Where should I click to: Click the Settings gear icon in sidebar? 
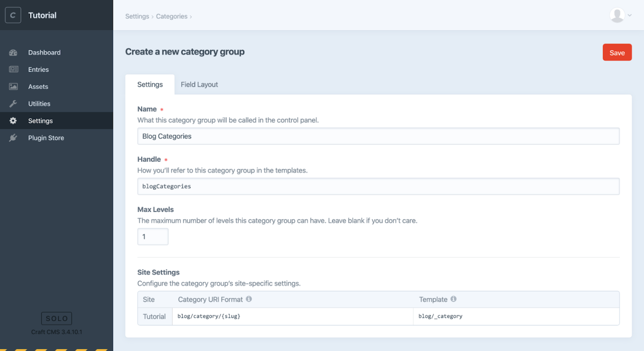point(13,121)
